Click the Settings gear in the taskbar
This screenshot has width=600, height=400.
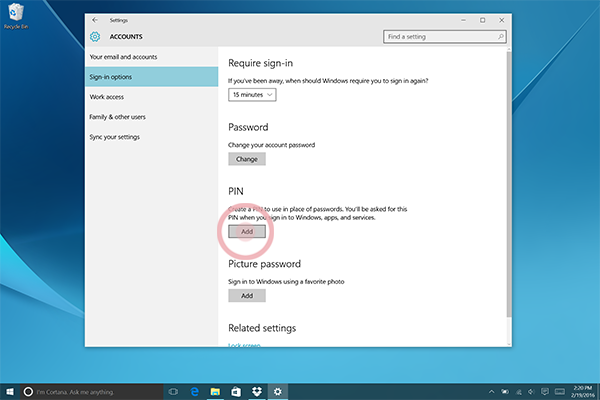pyautogui.click(x=278, y=392)
